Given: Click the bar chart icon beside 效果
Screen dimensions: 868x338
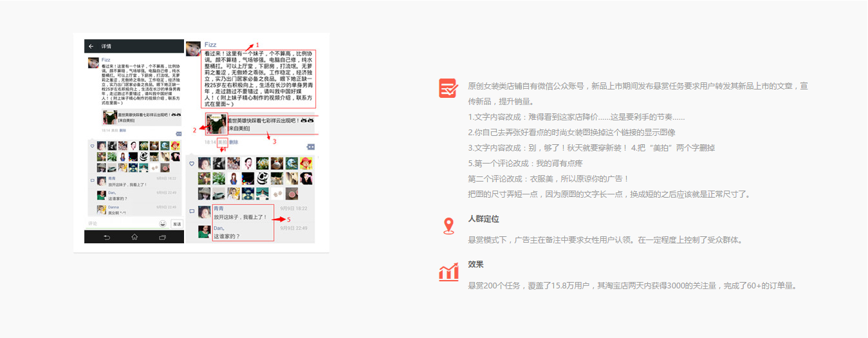Looking at the screenshot, I should pyautogui.click(x=448, y=272).
